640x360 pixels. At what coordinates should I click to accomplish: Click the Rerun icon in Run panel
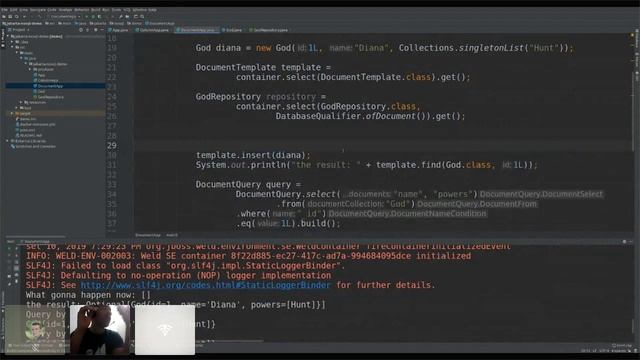[x=9, y=248]
